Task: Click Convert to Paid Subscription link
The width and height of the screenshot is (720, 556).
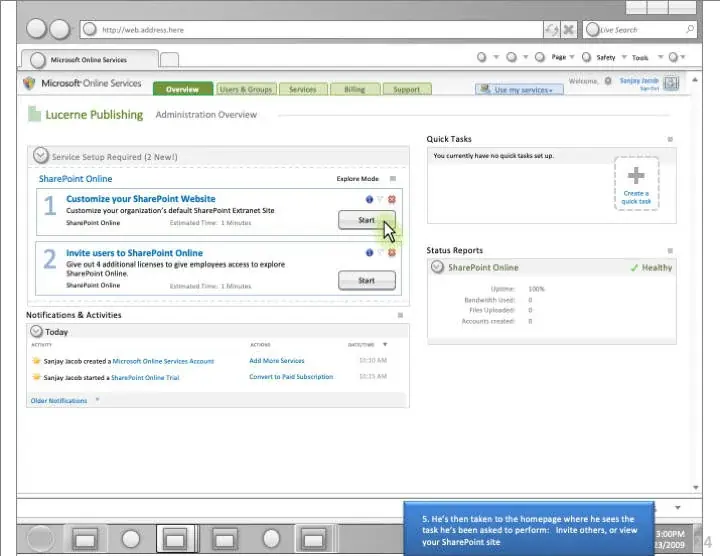Action: [x=291, y=376]
